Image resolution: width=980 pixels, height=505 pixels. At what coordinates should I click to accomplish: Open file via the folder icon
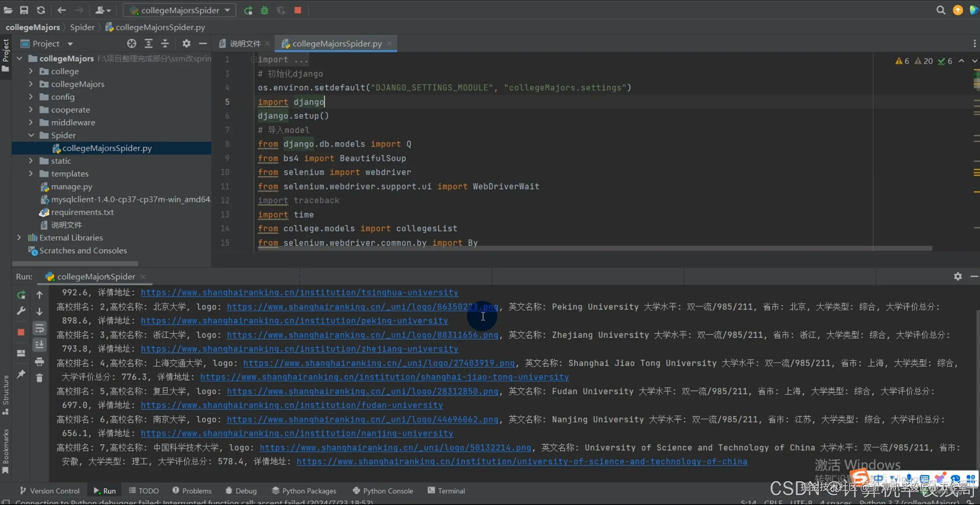(8, 10)
